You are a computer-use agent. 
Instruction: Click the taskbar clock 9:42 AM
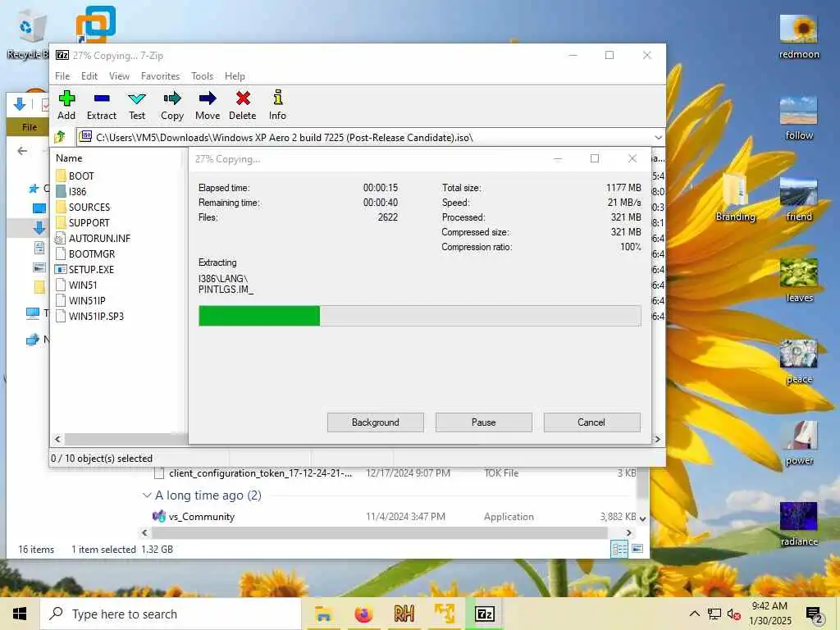pos(769,606)
